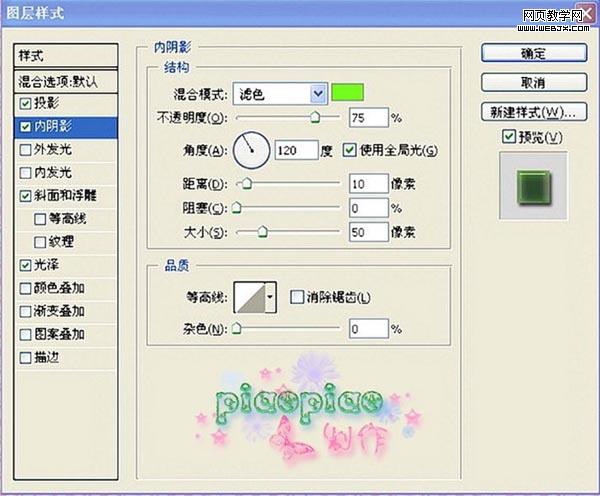Click the 不透明度 opacity slider handle
The image size is (600, 496).
[x=315, y=117]
